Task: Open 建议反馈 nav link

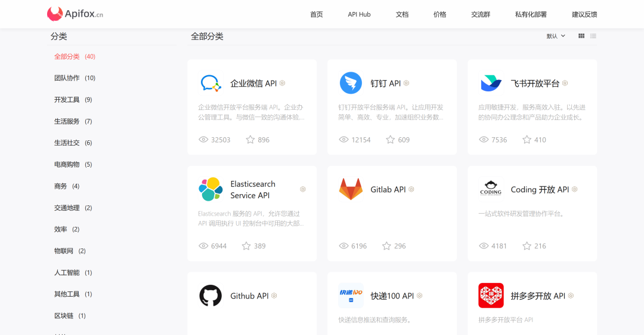Action: (584, 14)
